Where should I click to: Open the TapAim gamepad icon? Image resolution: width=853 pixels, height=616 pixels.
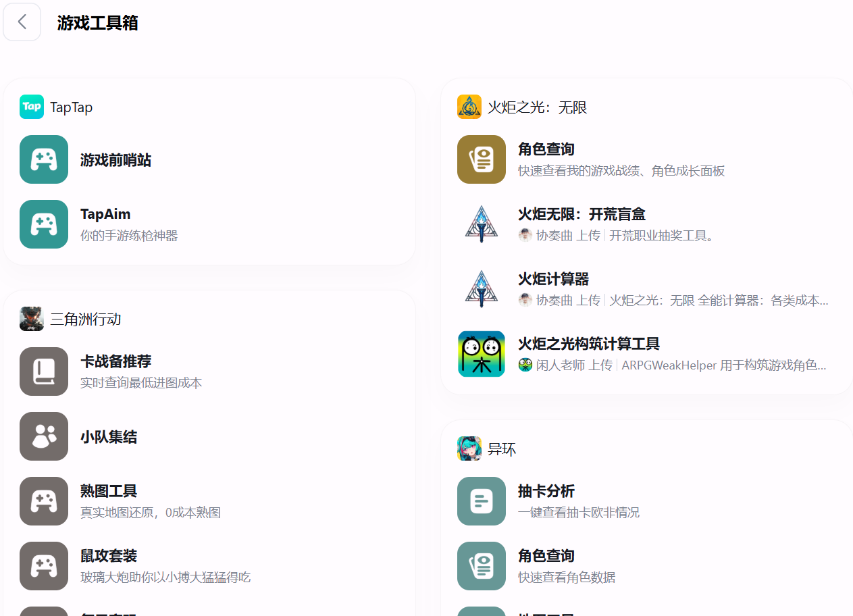[44, 224]
